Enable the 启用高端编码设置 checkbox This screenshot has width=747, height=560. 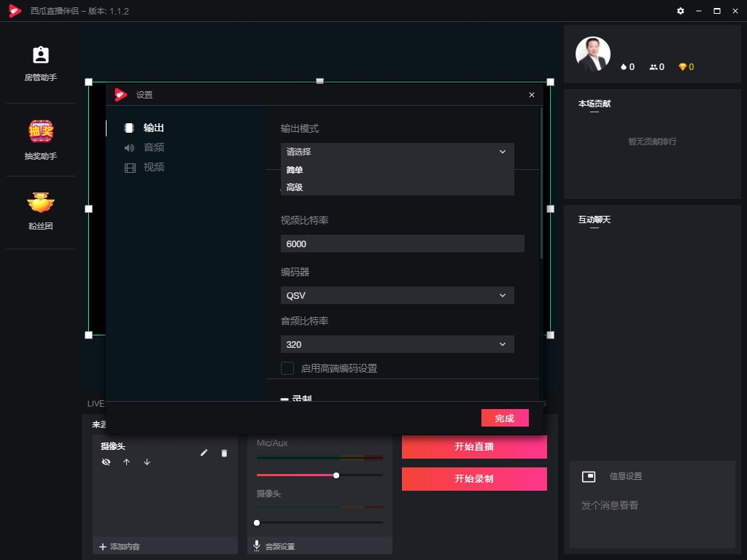click(x=287, y=368)
